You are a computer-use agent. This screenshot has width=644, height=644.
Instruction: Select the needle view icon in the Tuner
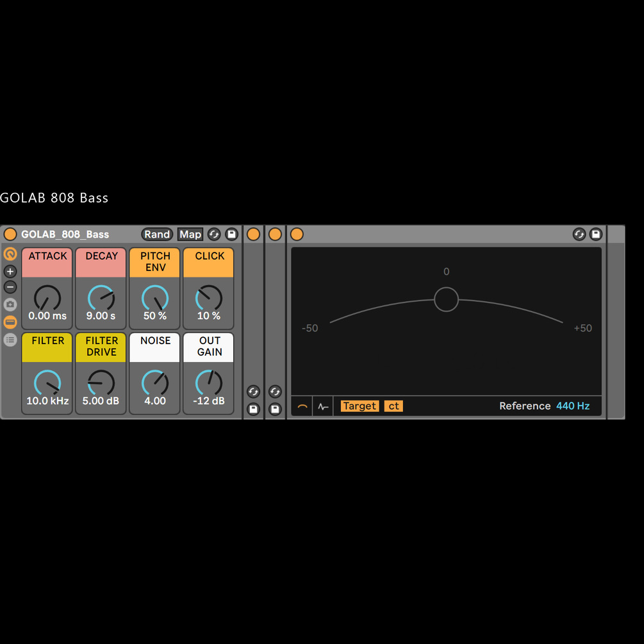pos(301,406)
